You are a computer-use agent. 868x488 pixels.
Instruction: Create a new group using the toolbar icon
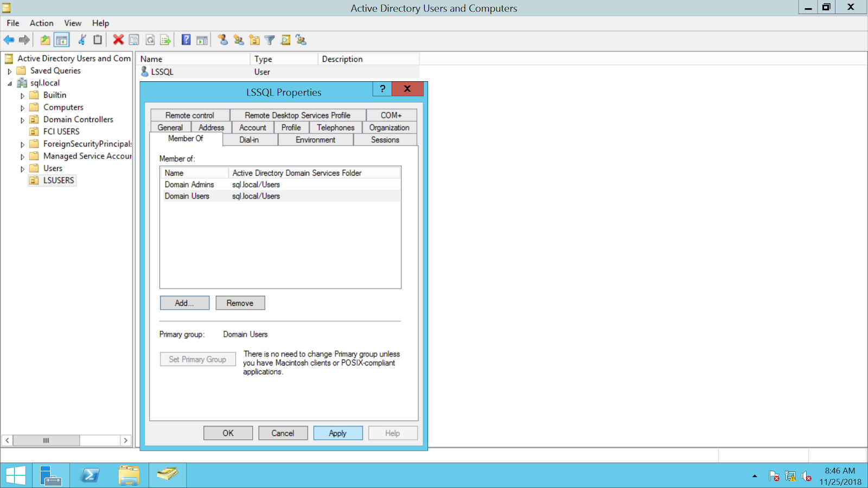point(238,40)
